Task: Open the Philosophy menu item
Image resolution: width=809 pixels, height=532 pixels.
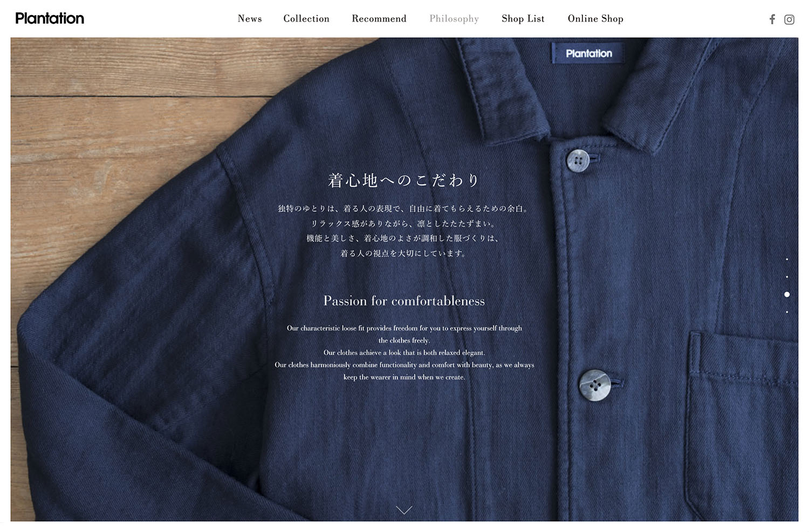Action: (454, 19)
